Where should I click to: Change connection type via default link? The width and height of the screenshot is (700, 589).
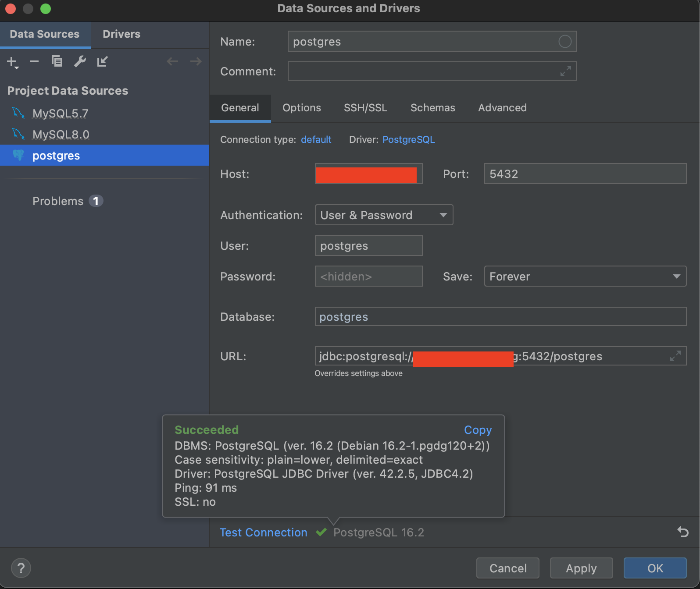tap(316, 139)
